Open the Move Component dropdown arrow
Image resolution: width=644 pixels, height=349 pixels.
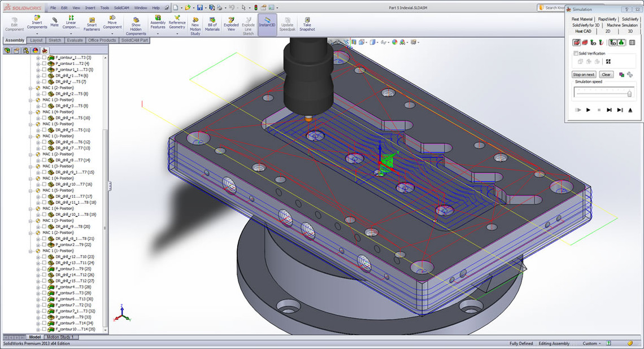112,34
